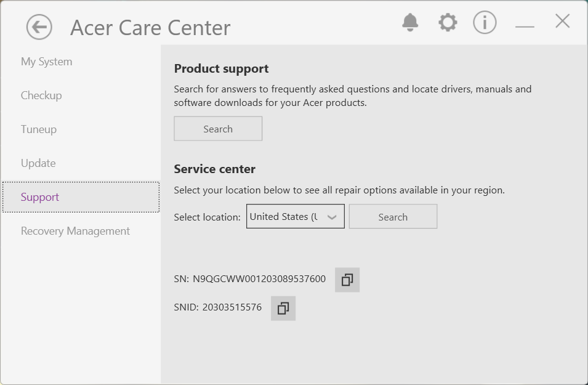Select the Support sidebar item
588x385 pixels.
pos(40,197)
